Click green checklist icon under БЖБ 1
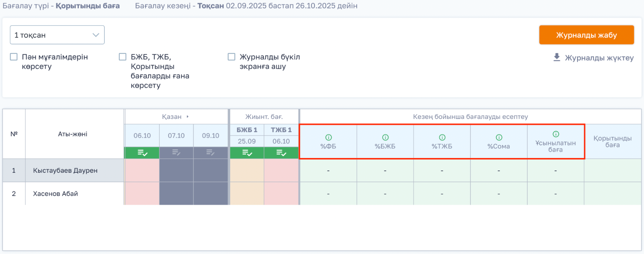Image resolution: width=644 pixels, height=254 pixels. (247, 153)
